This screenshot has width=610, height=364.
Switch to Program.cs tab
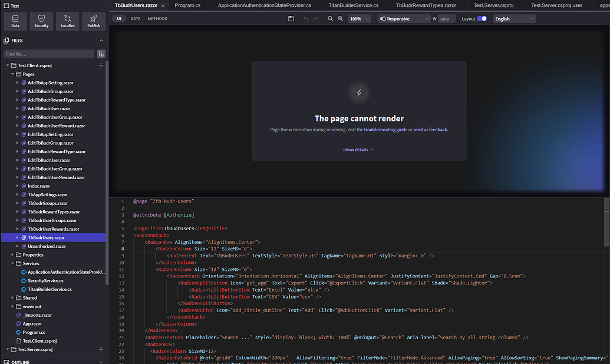pyautogui.click(x=187, y=5)
